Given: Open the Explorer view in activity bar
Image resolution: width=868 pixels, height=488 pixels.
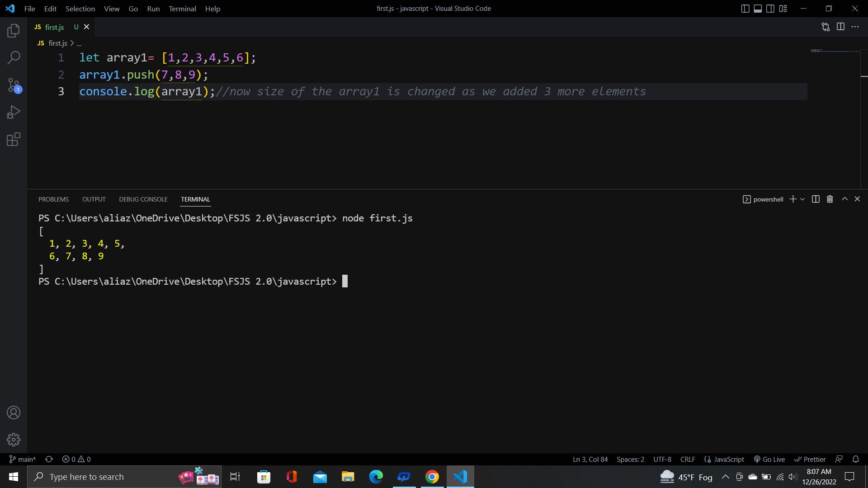Looking at the screenshot, I should point(14,31).
